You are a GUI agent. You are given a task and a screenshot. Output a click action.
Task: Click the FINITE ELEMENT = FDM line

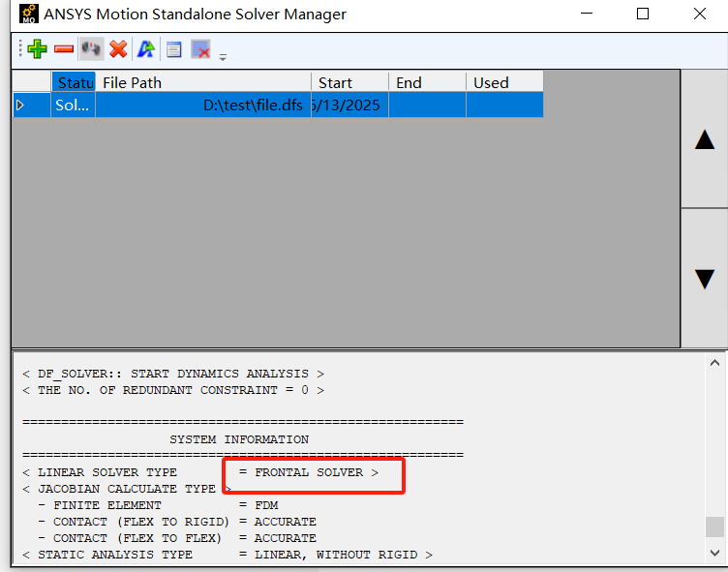click(x=159, y=505)
